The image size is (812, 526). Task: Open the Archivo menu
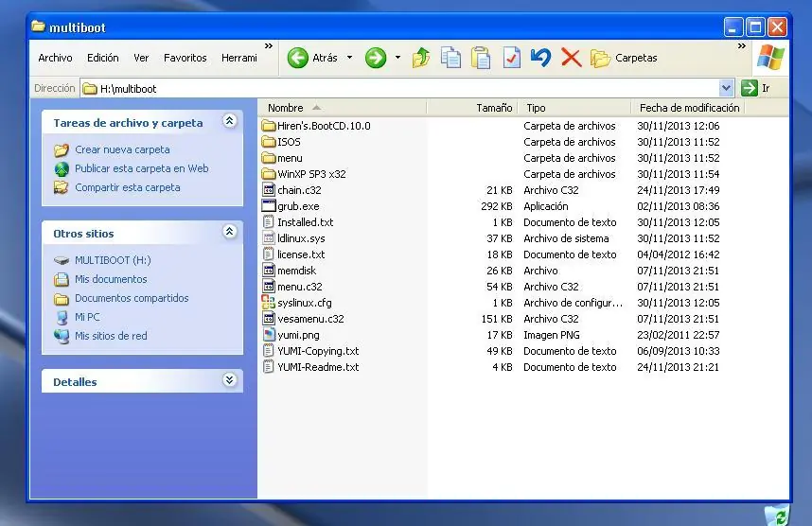click(55, 58)
